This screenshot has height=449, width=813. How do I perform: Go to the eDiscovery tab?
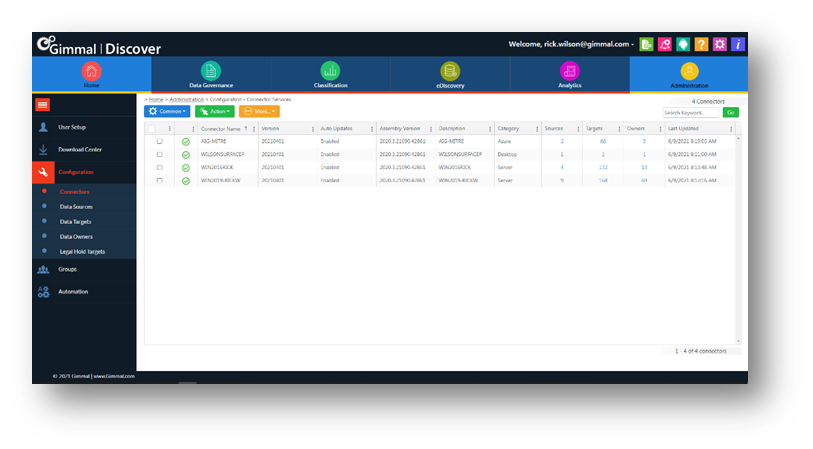tap(450, 74)
